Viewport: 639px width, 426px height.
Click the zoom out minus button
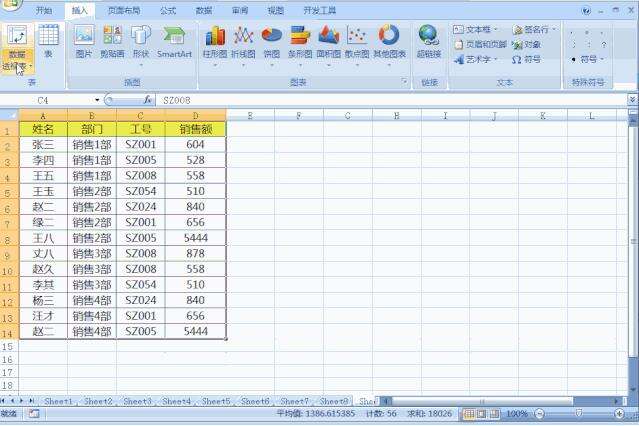click(x=540, y=414)
